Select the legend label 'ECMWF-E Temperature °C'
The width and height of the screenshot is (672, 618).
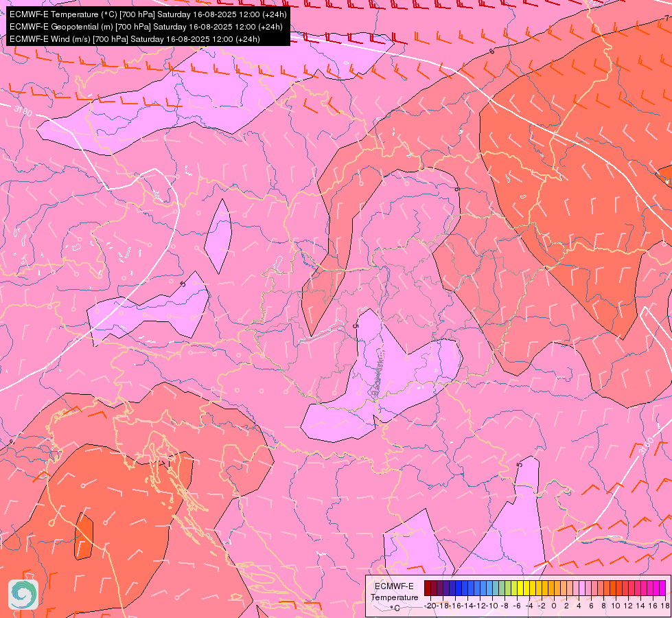[394, 597]
